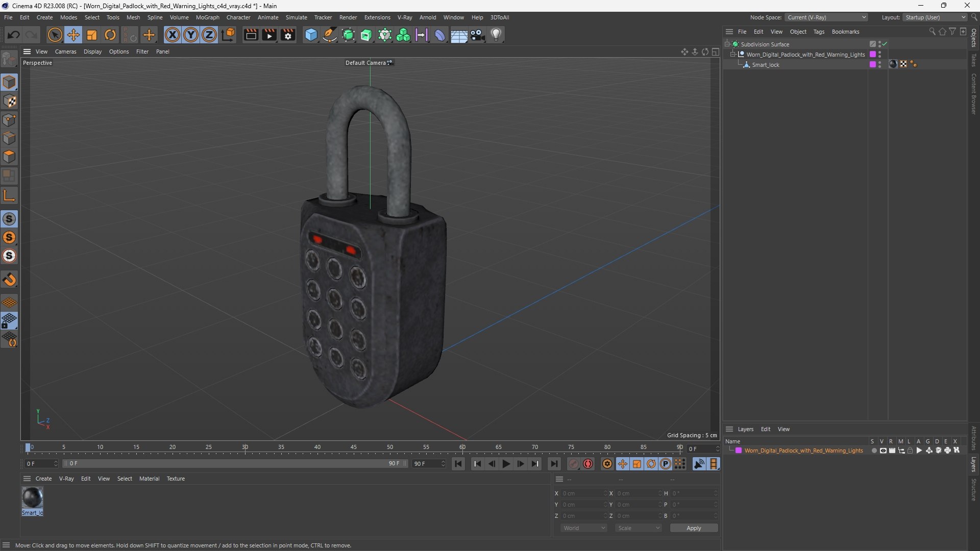Open Edit Render Settings icon
The image size is (980, 551).
[x=288, y=35]
